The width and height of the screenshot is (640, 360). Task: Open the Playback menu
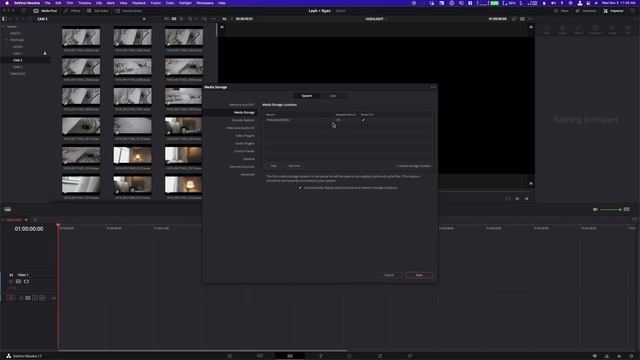pyautogui.click(x=139, y=3)
